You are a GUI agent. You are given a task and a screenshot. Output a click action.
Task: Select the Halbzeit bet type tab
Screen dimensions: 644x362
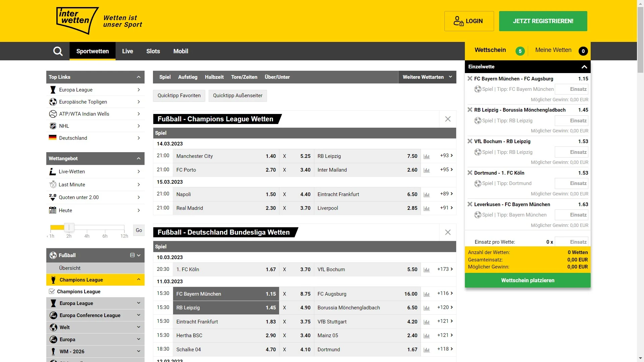214,77
